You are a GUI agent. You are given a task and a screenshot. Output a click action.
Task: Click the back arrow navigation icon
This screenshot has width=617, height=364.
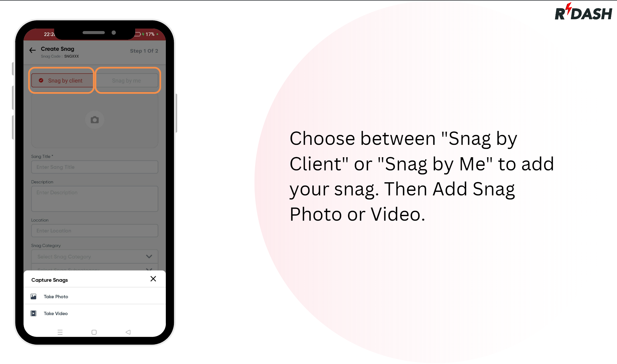33,49
